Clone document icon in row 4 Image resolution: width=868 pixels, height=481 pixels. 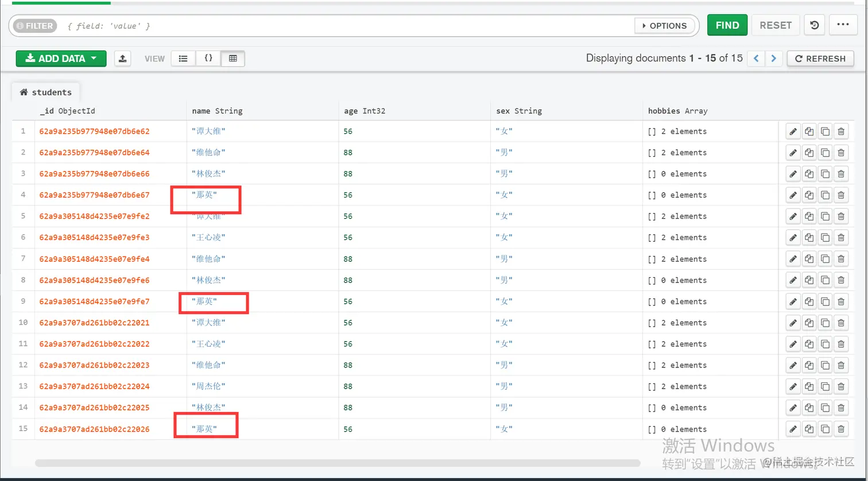[825, 195]
